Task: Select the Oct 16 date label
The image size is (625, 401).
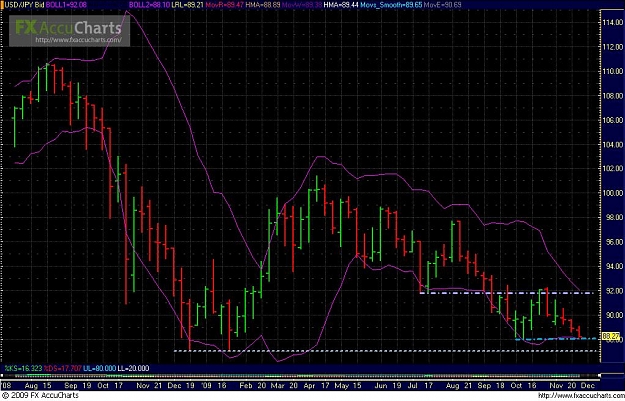Action: 521,386
